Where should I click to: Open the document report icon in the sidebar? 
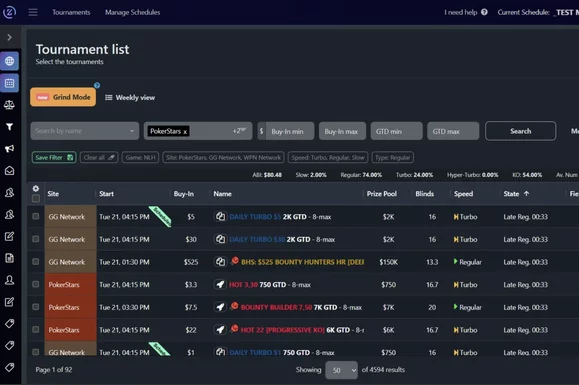tap(10, 258)
